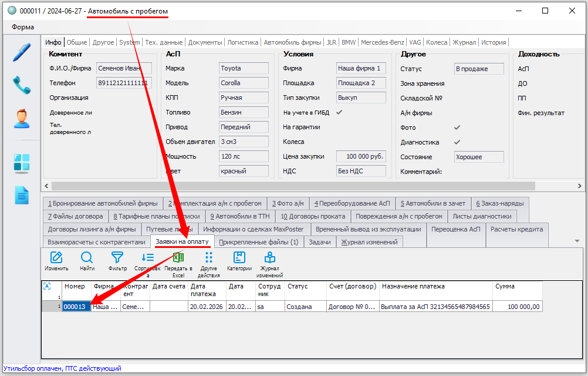Image resolution: width=588 pixels, height=376 pixels.
Task: Toggle the На учете в ГИБД checkmark
Action: 339,112
